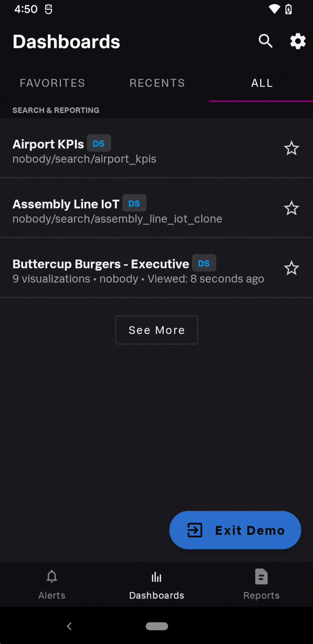
Task: Tap the DS badge beside Buttercup Burgers
Action: tap(204, 263)
